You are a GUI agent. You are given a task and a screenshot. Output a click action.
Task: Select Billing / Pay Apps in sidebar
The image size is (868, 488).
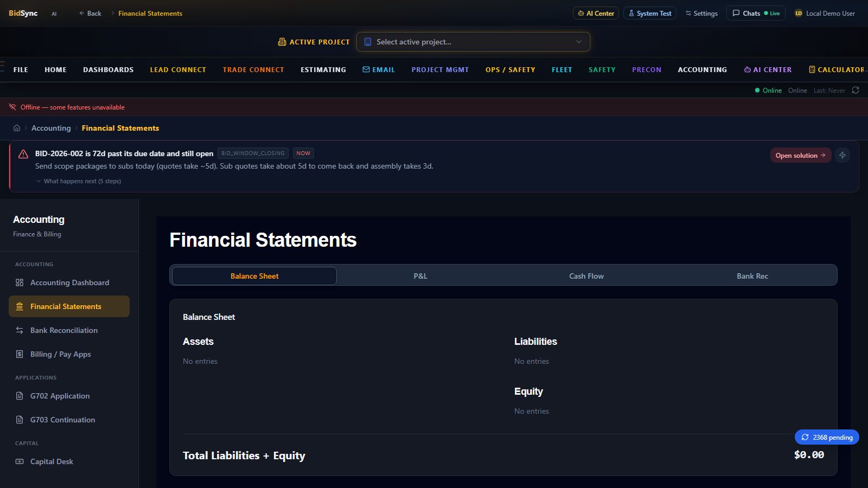point(69,354)
